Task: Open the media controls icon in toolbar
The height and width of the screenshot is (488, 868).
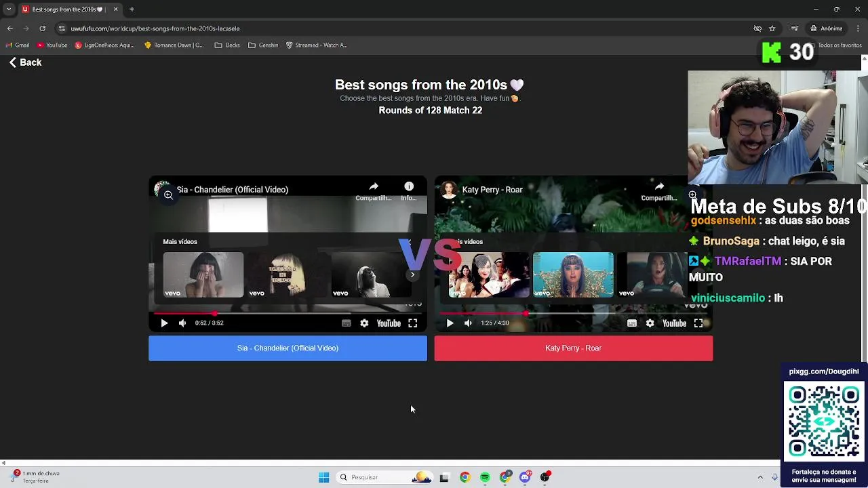Action: [x=795, y=28]
